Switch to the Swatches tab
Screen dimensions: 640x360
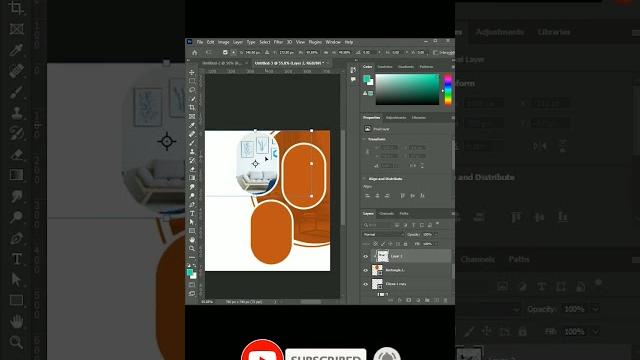(384, 67)
